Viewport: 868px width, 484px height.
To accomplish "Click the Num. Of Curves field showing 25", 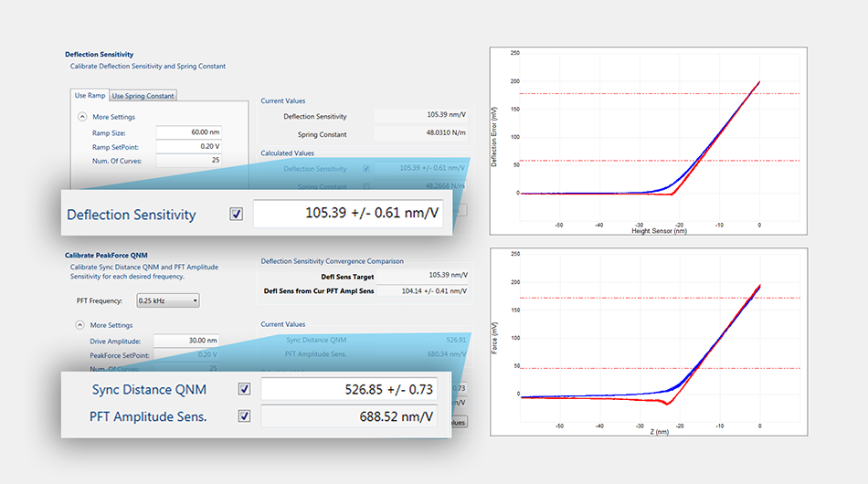I will (x=187, y=161).
